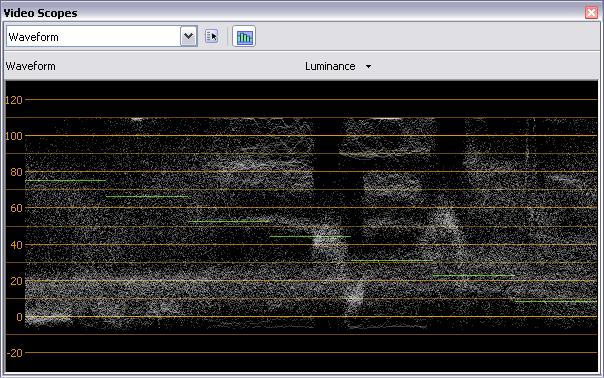The image size is (604, 378).
Task: Click the 100 graticule scale label
Action: click(14, 136)
